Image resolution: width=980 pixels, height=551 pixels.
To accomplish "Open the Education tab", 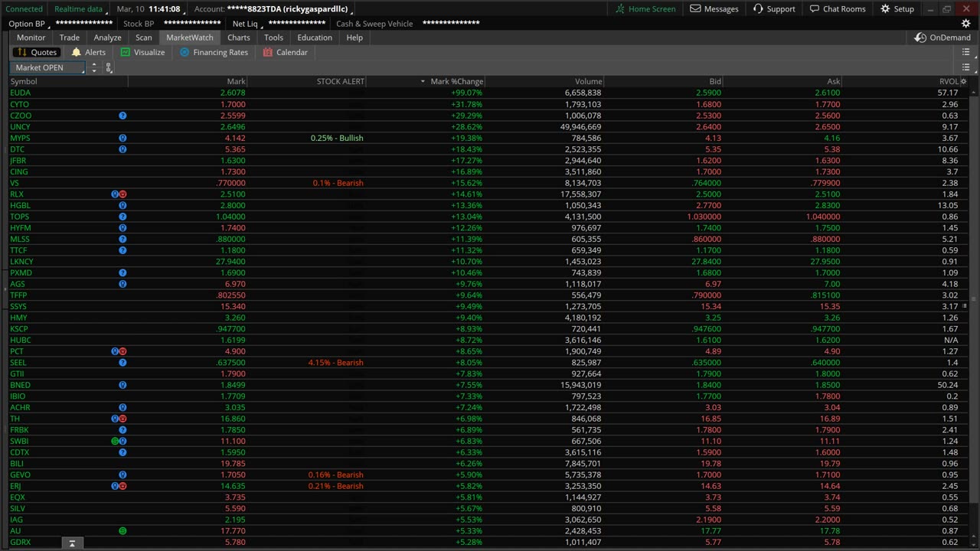I will [315, 37].
